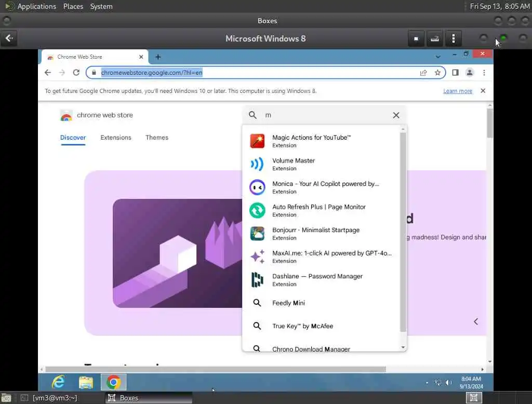
Task: Click the purple banner illustration
Action: pyautogui.click(x=178, y=253)
